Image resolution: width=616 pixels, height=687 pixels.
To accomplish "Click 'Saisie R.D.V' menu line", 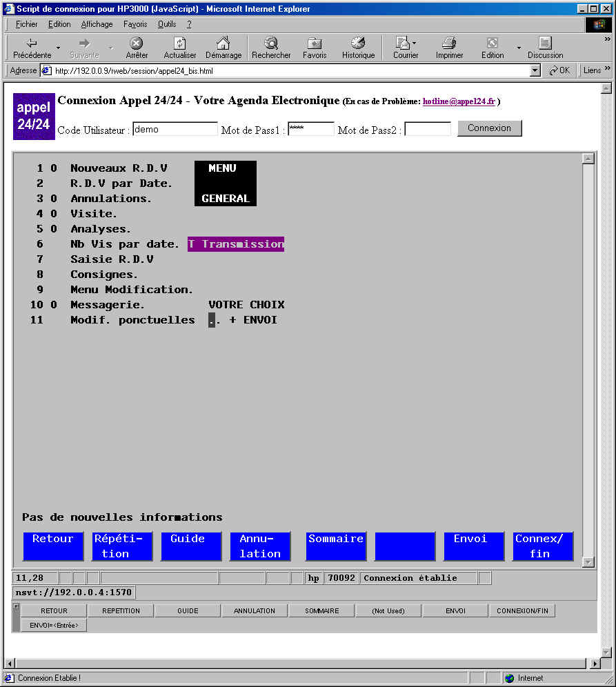I will [x=112, y=259].
